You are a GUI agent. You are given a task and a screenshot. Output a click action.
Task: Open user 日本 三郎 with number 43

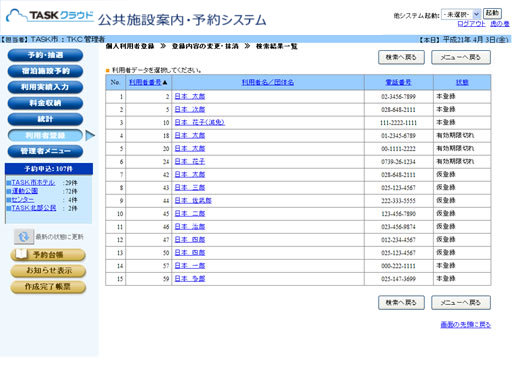(190, 187)
